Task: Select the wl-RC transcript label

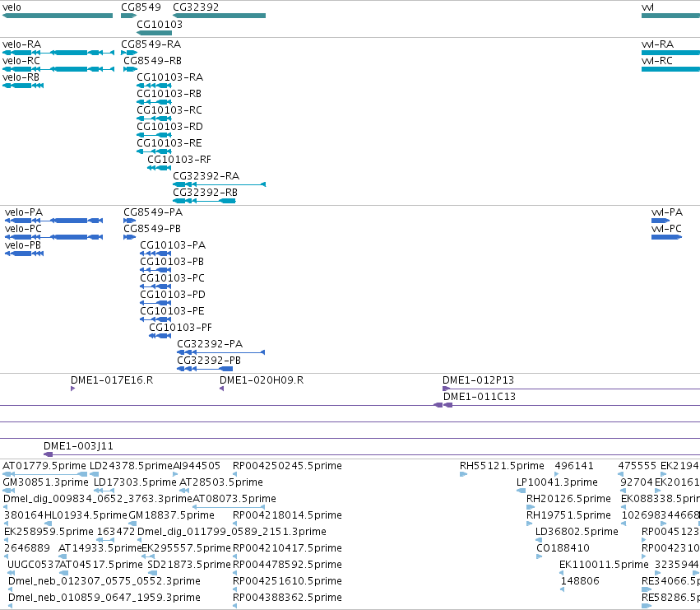Action: [x=657, y=61]
